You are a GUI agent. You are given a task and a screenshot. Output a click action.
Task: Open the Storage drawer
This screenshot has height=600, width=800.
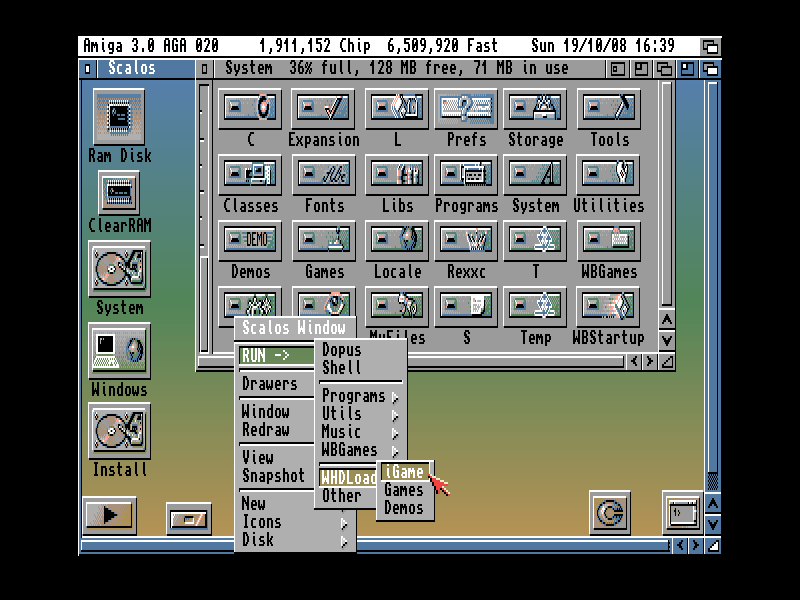535,108
